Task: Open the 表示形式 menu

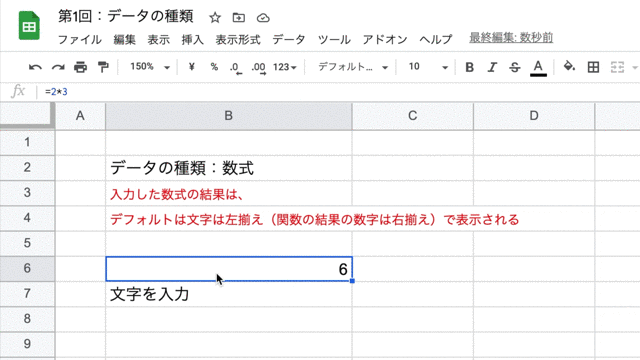Action: (x=238, y=40)
